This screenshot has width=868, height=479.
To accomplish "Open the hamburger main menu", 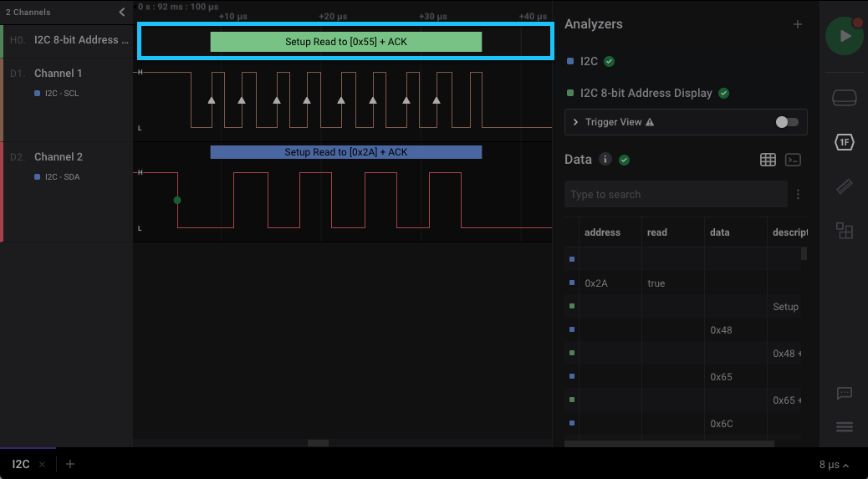I will click(x=845, y=427).
